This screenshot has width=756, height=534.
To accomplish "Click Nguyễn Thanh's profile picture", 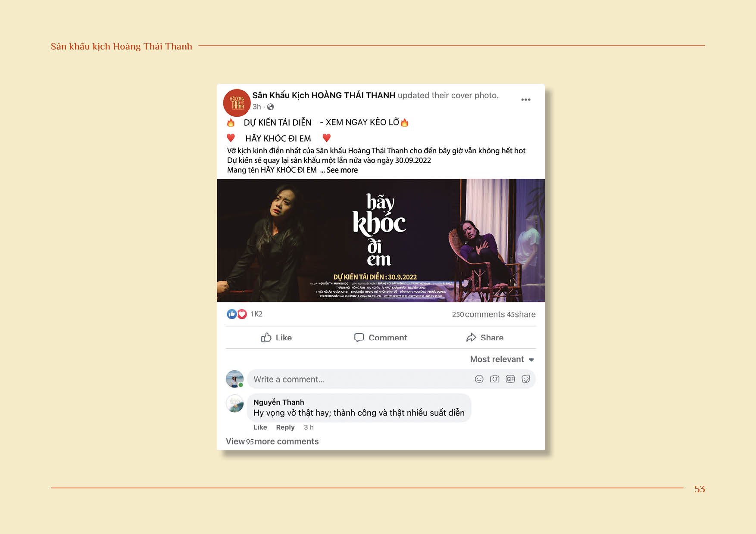I will coord(235,404).
